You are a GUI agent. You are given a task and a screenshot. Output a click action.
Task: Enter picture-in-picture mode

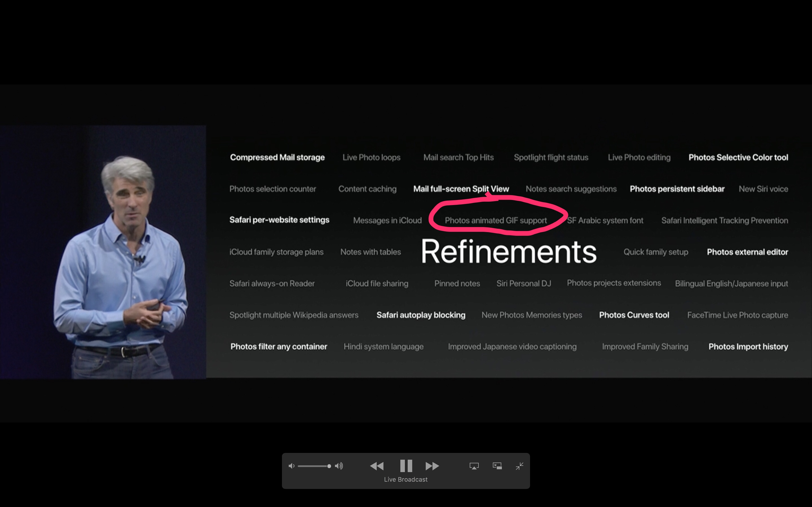pos(497,466)
